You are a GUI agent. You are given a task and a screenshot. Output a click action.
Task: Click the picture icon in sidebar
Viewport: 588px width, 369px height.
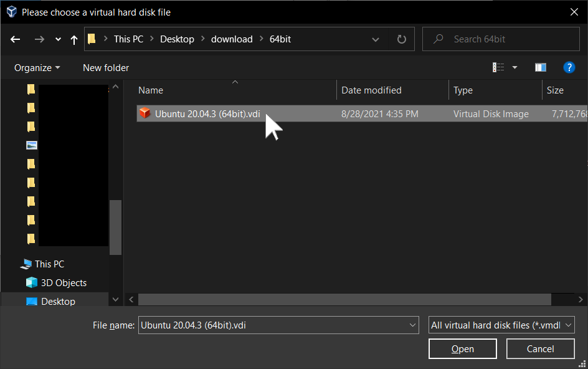[32, 145]
